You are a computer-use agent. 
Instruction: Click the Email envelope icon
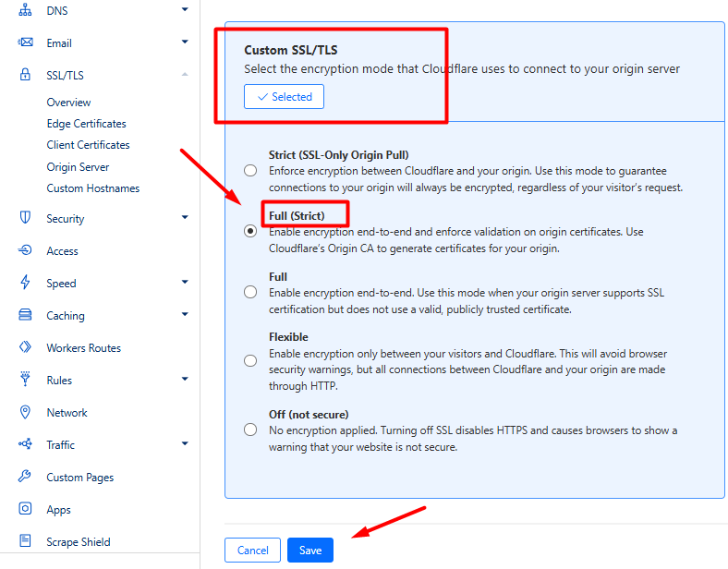pos(26,42)
